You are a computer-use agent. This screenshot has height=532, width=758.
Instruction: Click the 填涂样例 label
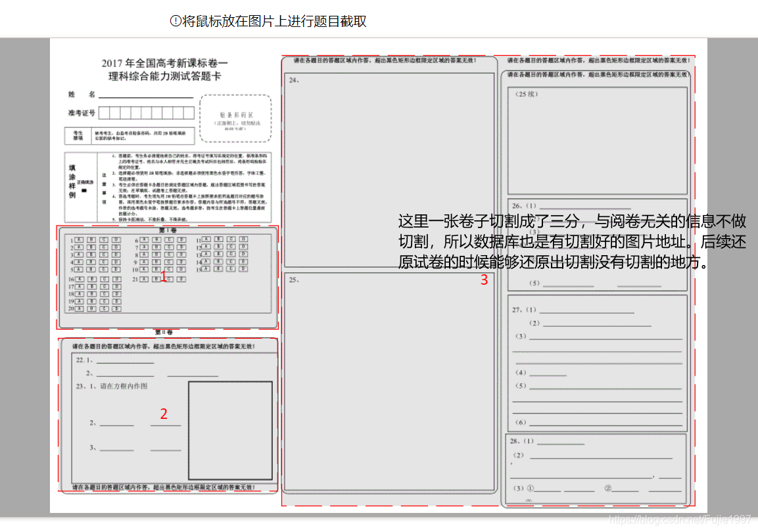(x=72, y=181)
